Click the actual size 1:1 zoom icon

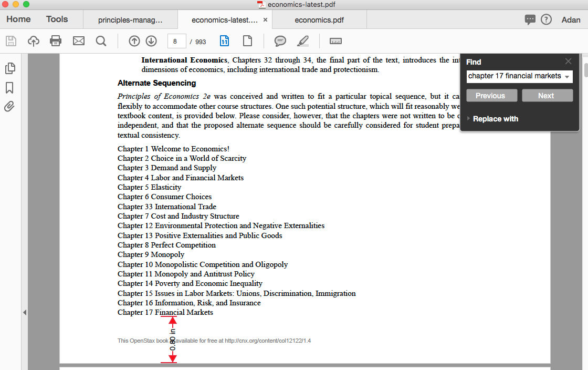[x=224, y=40]
